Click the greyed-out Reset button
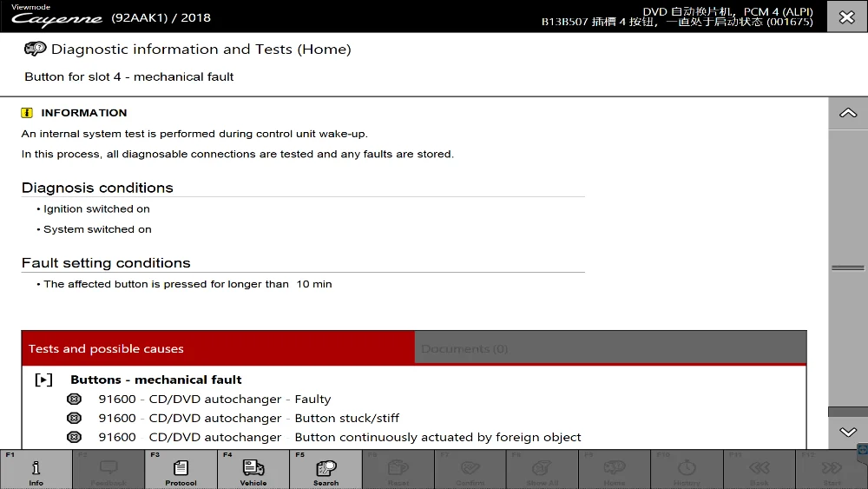This screenshot has width=868, height=489. point(398,469)
